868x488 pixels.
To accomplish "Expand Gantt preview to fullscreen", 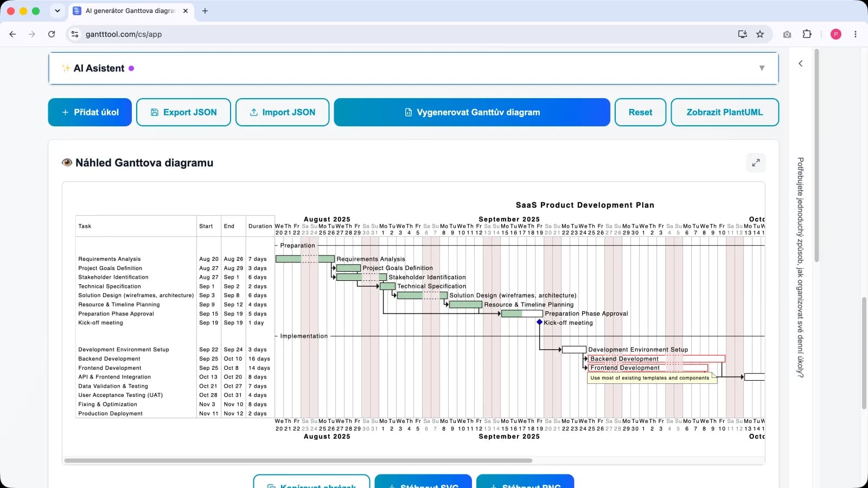I will [x=756, y=162].
